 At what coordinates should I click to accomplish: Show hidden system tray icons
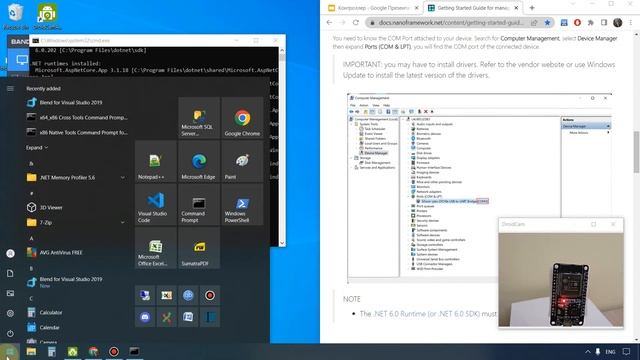pos(587,352)
